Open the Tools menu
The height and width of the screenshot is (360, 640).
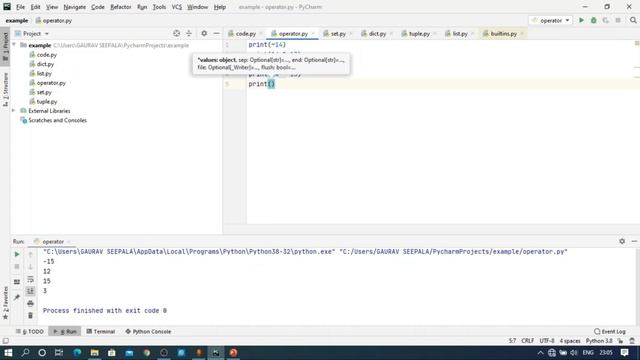pyautogui.click(x=159, y=7)
